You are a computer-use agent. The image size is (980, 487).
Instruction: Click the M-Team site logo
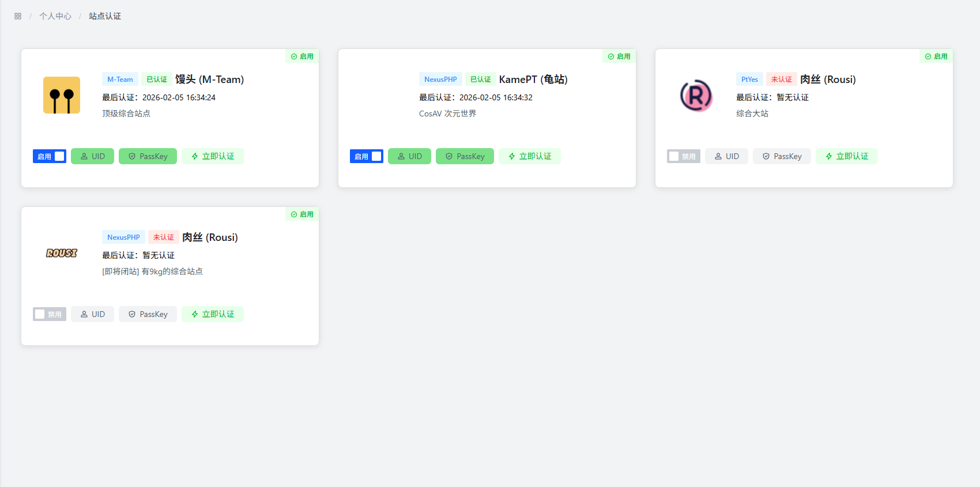pyautogui.click(x=62, y=95)
